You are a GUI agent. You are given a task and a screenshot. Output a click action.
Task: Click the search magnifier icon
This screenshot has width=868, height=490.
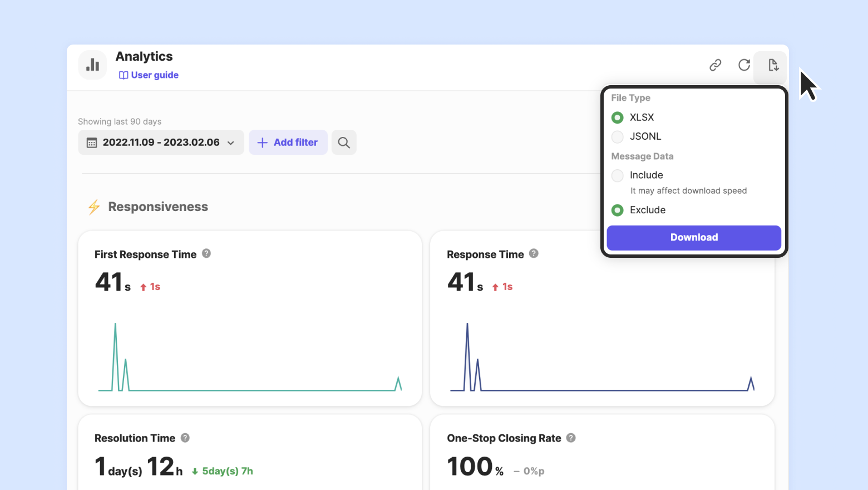(x=344, y=143)
